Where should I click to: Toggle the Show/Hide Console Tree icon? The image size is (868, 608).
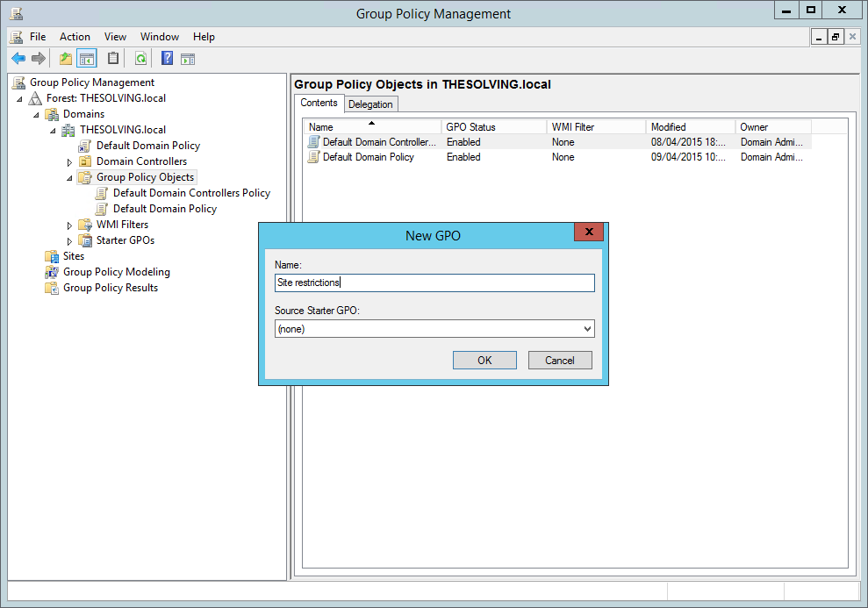click(86, 58)
